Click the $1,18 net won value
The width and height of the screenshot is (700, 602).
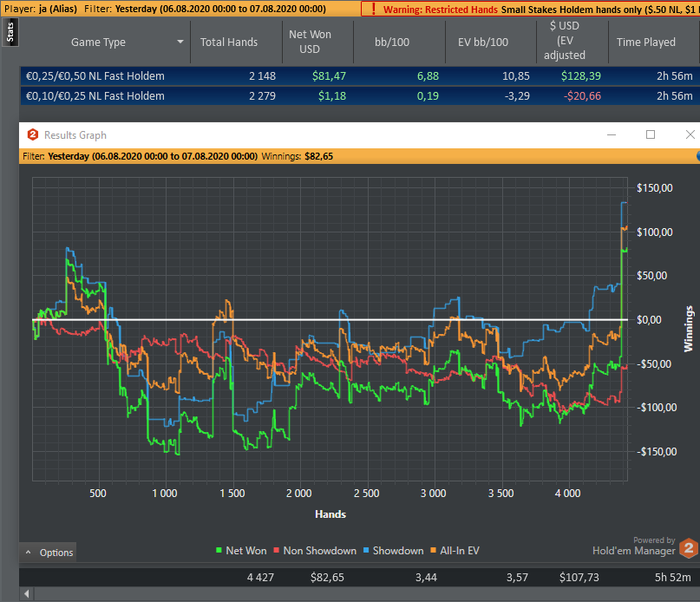coord(332,96)
